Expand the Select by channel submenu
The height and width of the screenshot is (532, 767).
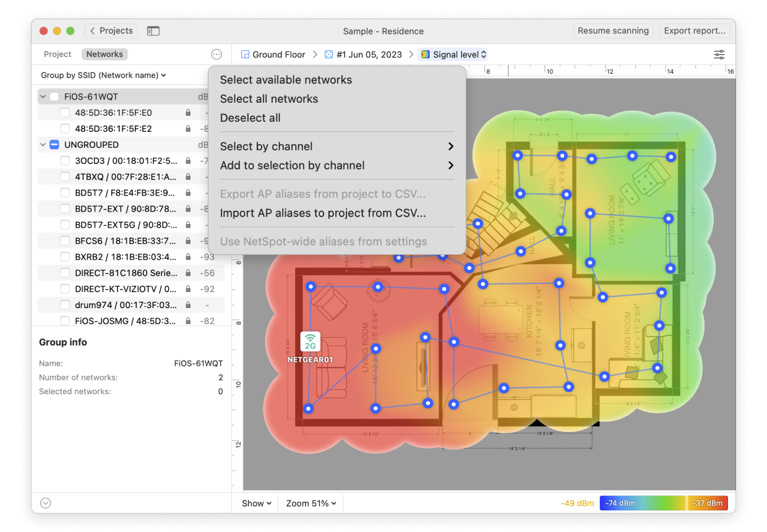337,147
